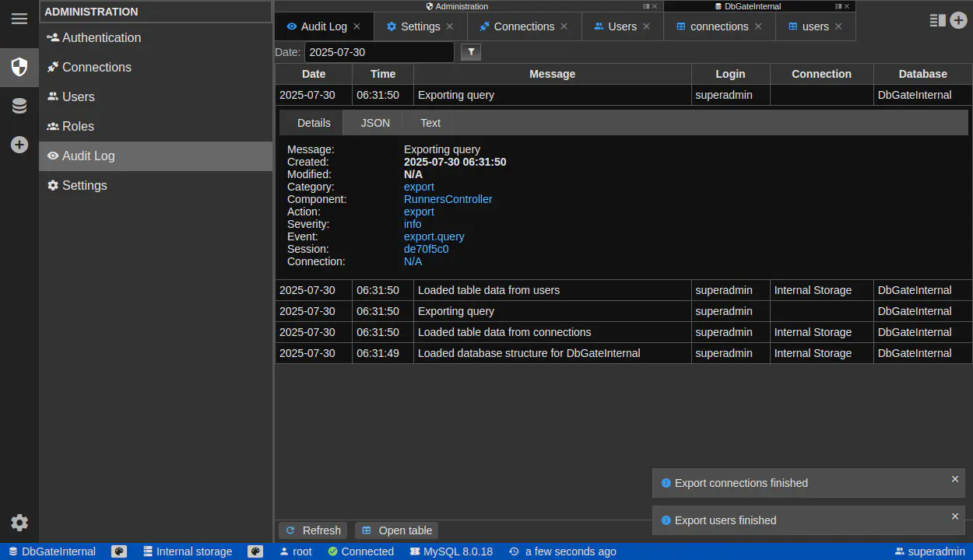The width and height of the screenshot is (973, 560).
Task: Select the JSON sub-tab
Action: pyautogui.click(x=375, y=123)
